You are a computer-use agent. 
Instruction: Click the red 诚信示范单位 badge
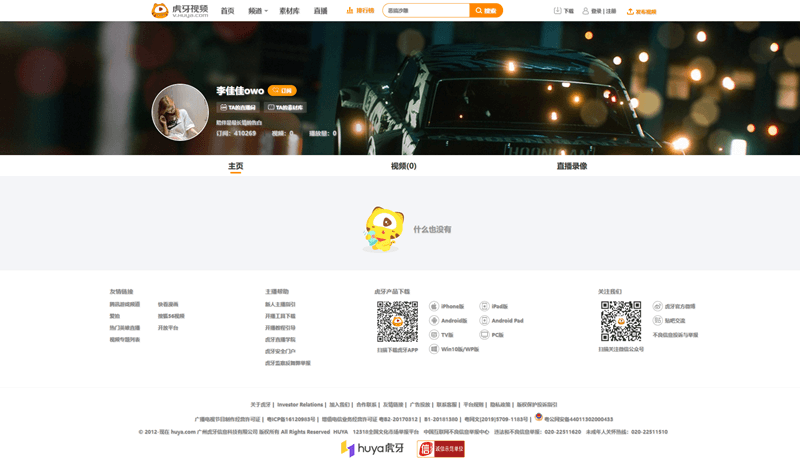point(441,449)
